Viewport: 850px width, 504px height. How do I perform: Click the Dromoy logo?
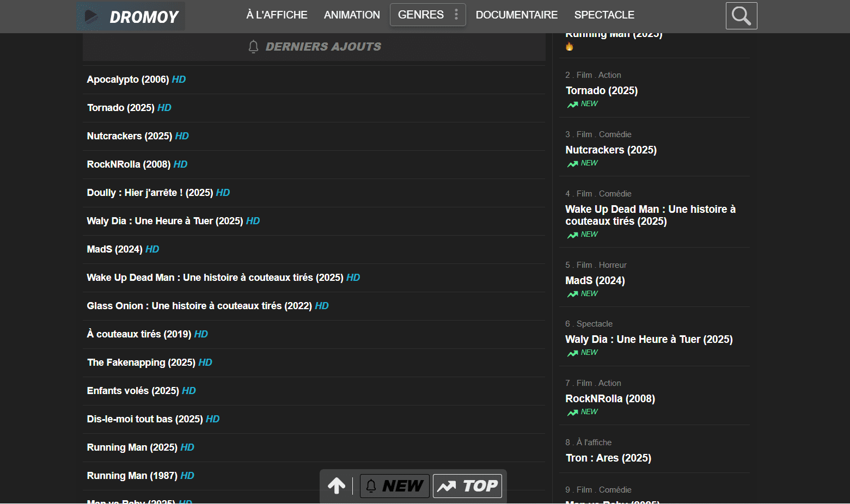131,16
